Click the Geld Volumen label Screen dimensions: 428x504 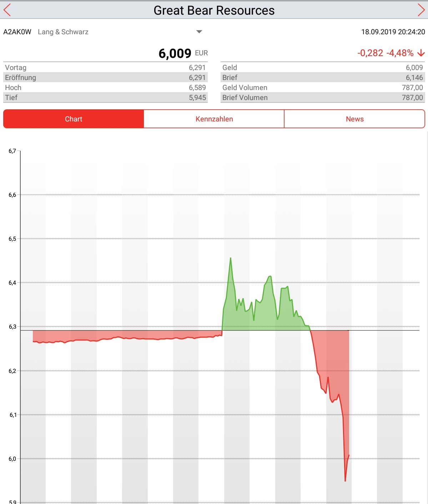245,88
